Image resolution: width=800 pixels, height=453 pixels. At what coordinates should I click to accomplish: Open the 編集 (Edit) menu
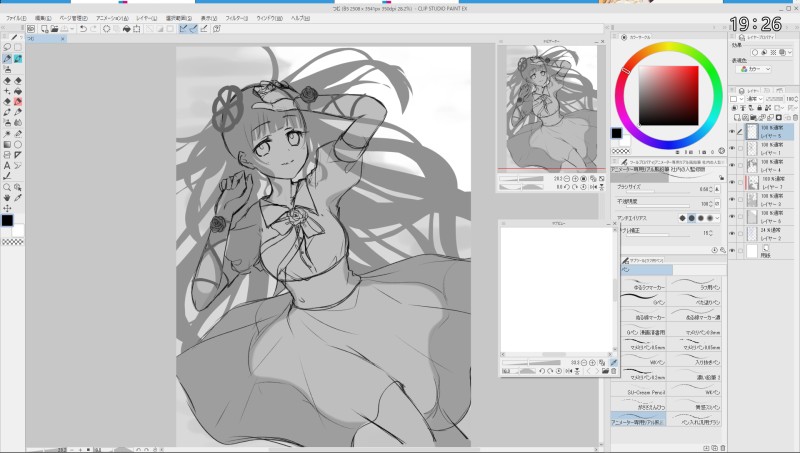(43, 18)
